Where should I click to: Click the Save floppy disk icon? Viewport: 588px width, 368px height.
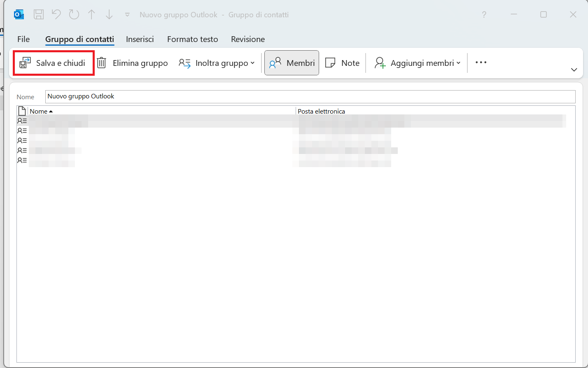pyautogui.click(x=39, y=15)
